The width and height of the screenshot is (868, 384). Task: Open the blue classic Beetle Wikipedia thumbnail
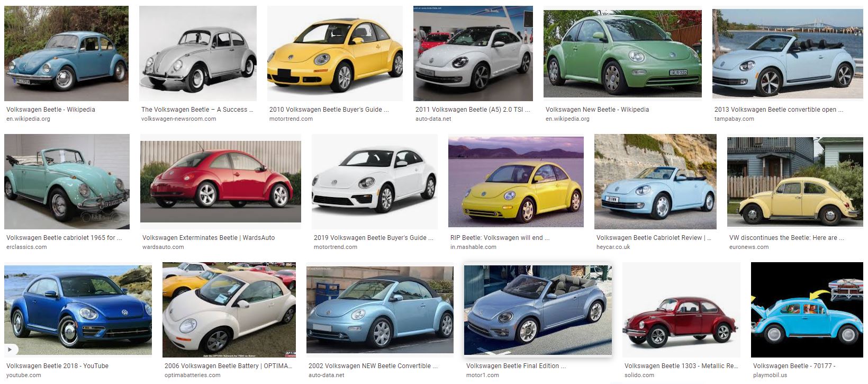(66, 53)
